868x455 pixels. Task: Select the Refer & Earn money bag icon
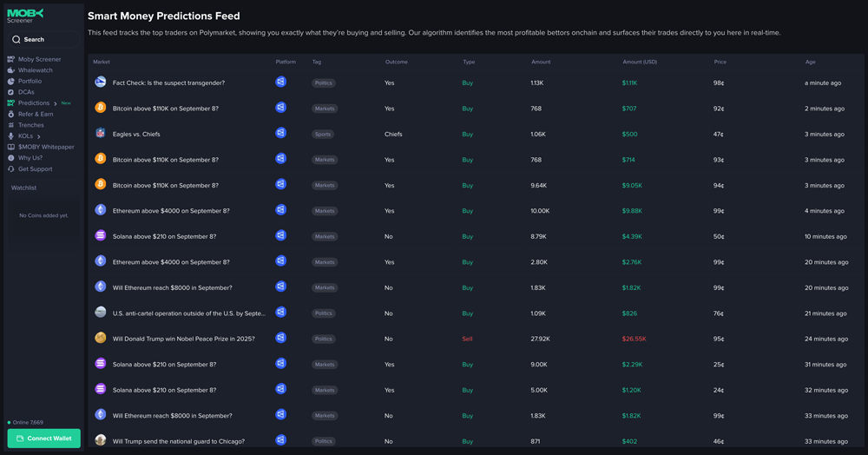(11, 114)
